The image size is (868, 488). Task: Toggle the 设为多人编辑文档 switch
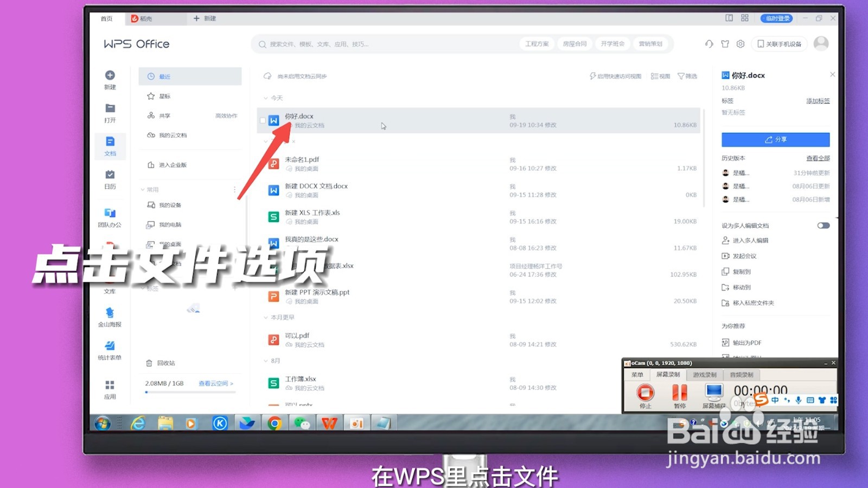824,226
